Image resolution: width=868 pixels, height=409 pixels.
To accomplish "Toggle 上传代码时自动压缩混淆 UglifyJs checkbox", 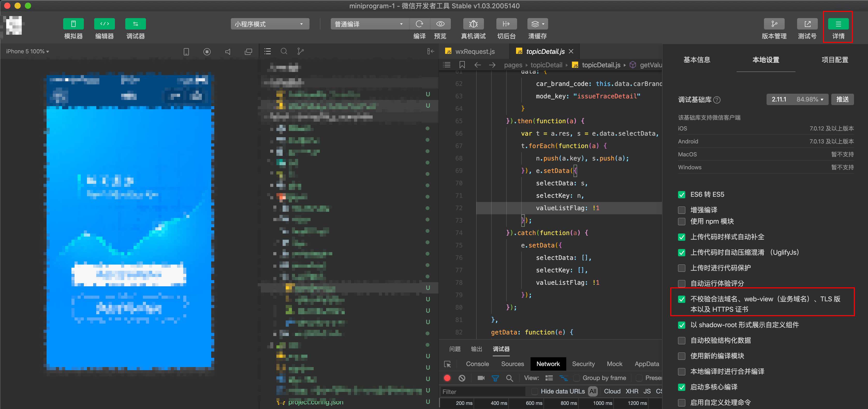I will coord(681,253).
